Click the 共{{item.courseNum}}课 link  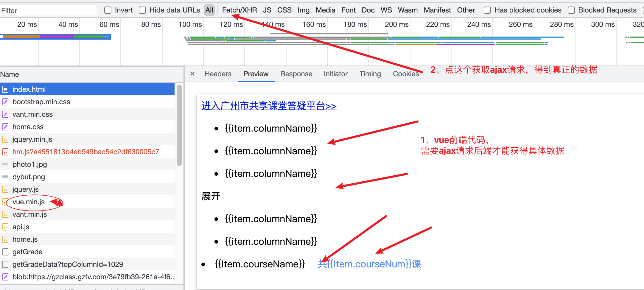click(x=369, y=264)
